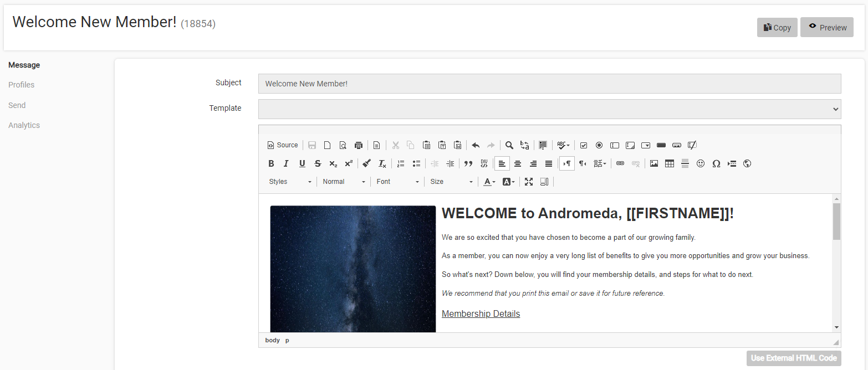Open the Font dropdown
Viewport: 868px width, 370px height.
[397, 182]
